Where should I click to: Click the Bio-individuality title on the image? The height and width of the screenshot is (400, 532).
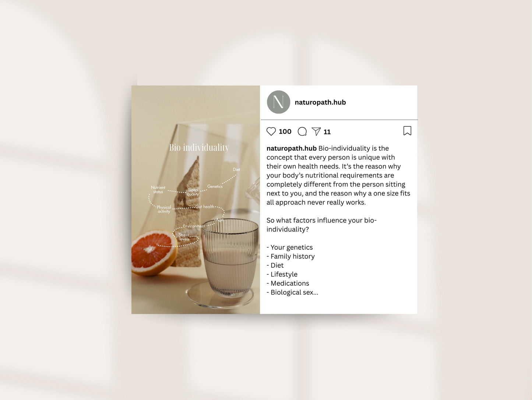tap(199, 147)
